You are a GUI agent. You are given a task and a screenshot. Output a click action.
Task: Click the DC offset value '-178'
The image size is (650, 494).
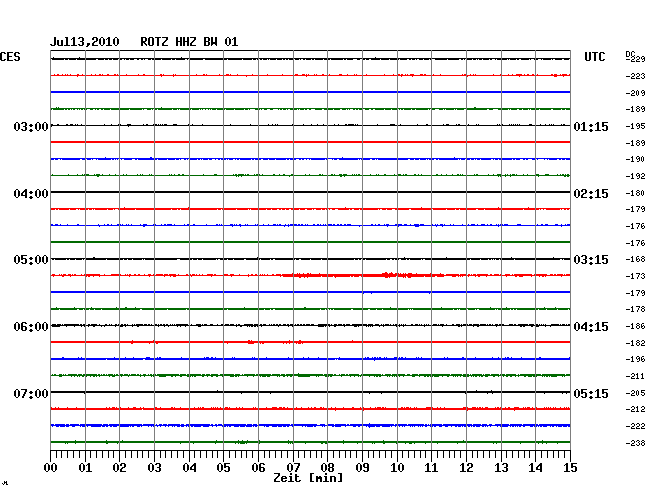pos(635,309)
